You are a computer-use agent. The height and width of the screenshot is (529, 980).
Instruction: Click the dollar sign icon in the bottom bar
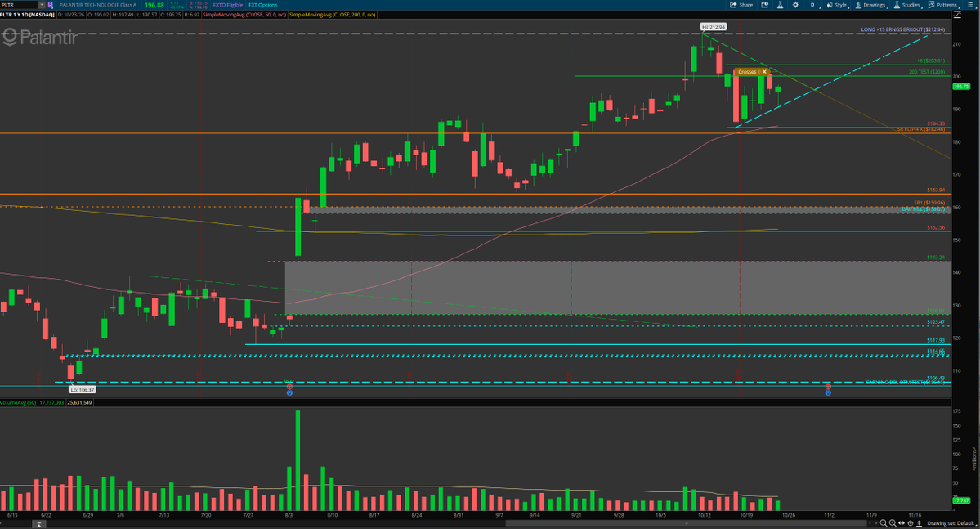click(x=919, y=522)
